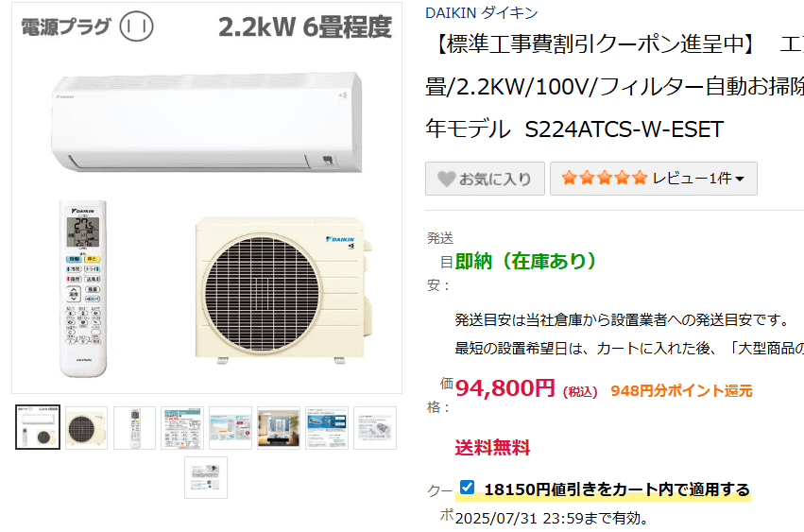This screenshot has width=804, height=532.
Task: Select the remote control thumbnail
Action: (134, 428)
